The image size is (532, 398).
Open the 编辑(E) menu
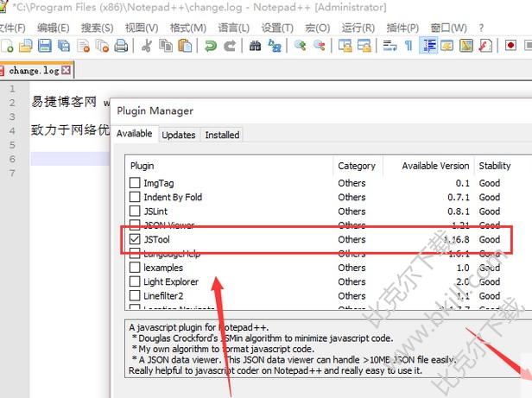tap(54, 28)
